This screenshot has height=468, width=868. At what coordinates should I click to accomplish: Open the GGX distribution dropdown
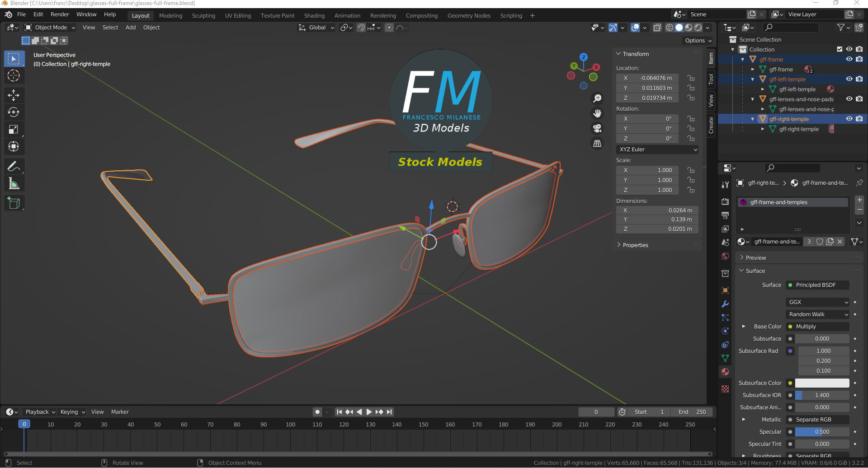(x=817, y=302)
